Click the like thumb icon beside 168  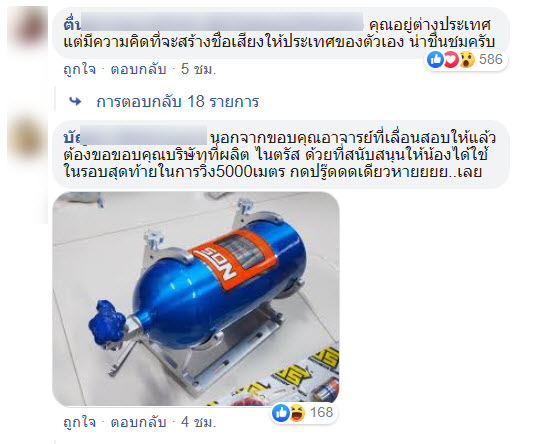tap(281, 413)
